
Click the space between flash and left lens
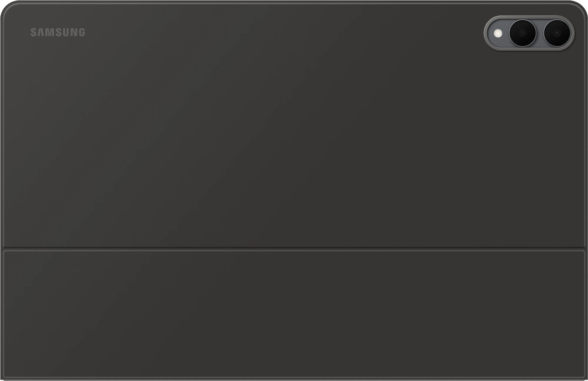[506, 33]
